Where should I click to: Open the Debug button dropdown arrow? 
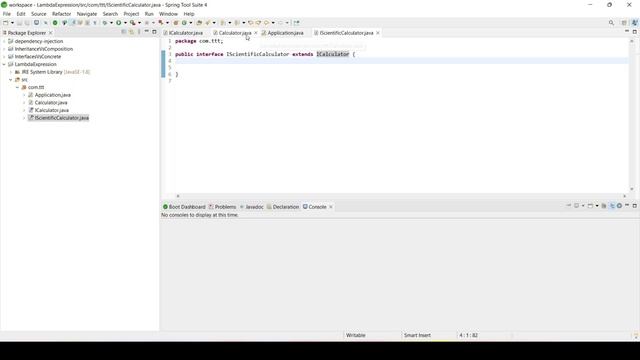tap(111, 23)
